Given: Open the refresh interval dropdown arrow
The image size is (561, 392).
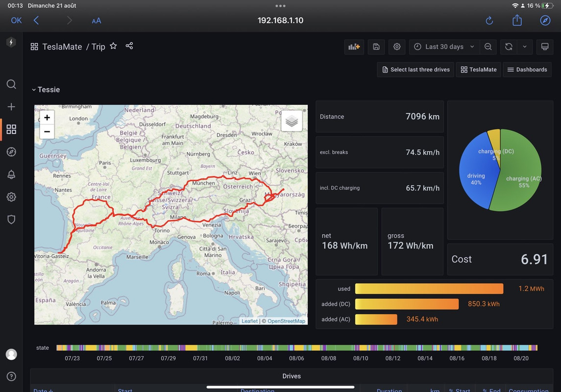Looking at the screenshot, I should click(525, 47).
